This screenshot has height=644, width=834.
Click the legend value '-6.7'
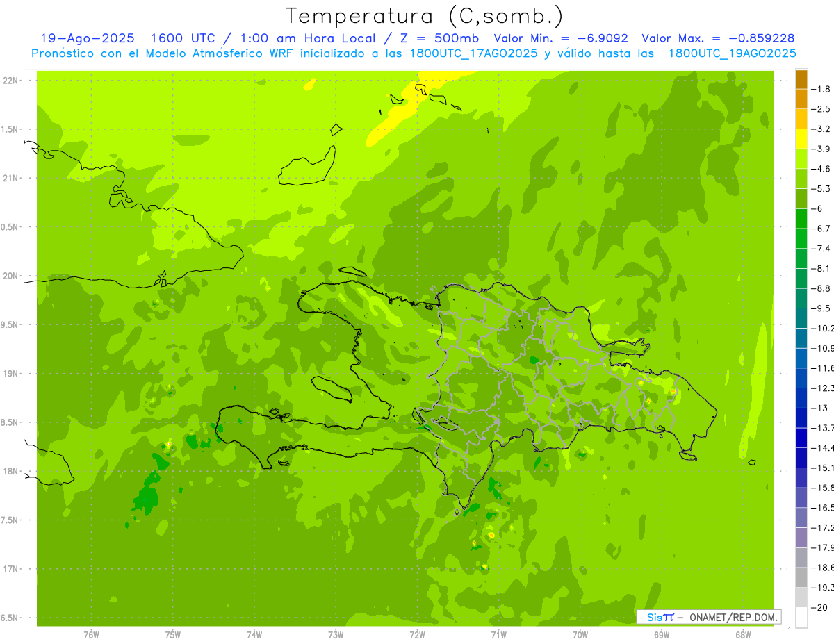pos(822,229)
